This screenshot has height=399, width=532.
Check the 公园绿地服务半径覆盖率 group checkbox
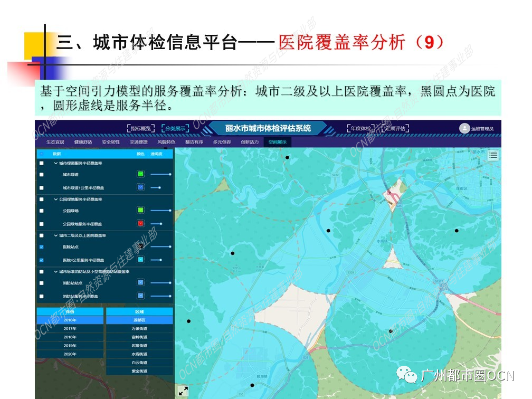(41, 199)
